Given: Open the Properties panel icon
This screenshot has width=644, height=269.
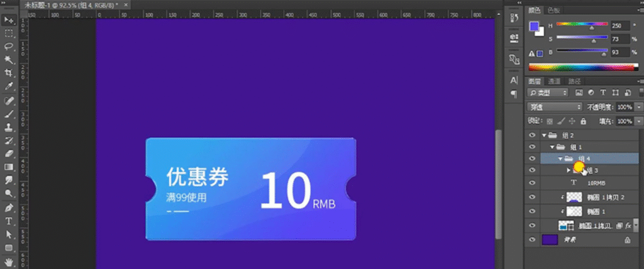Looking at the screenshot, I should pos(514,38).
